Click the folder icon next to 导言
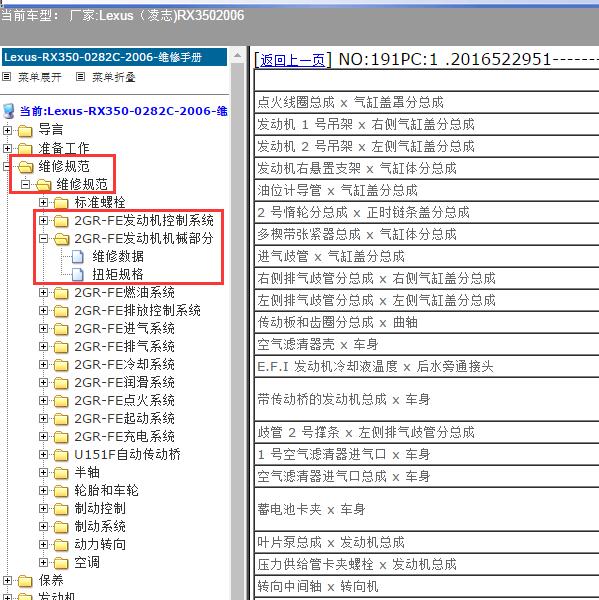Image resolution: width=599 pixels, height=600 pixels. click(25, 130)
